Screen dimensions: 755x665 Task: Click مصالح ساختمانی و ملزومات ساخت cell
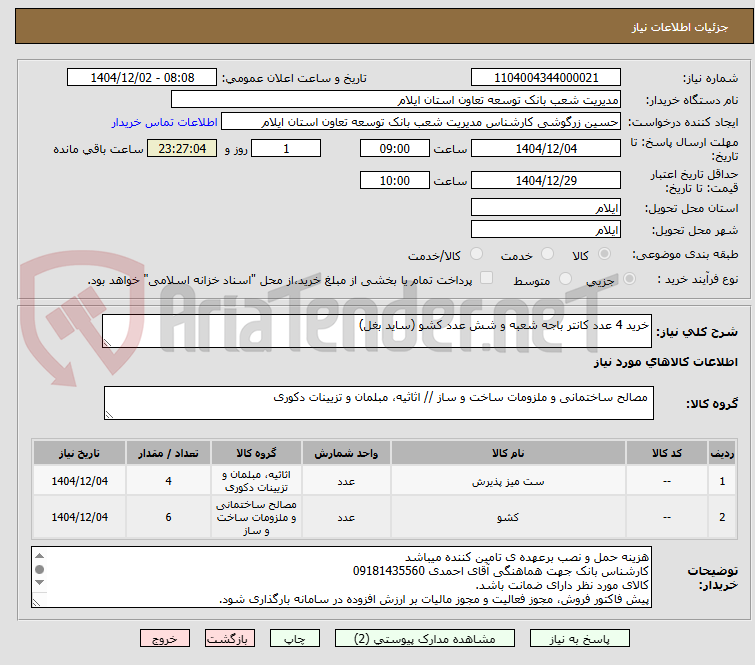click(x=256, y=517)
